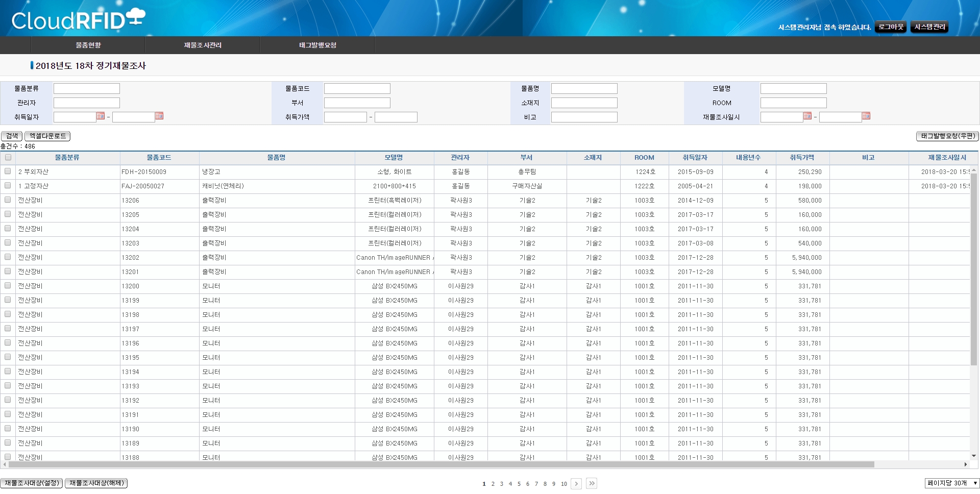Toggle the select-all header checkbox

tap(8, 157)
